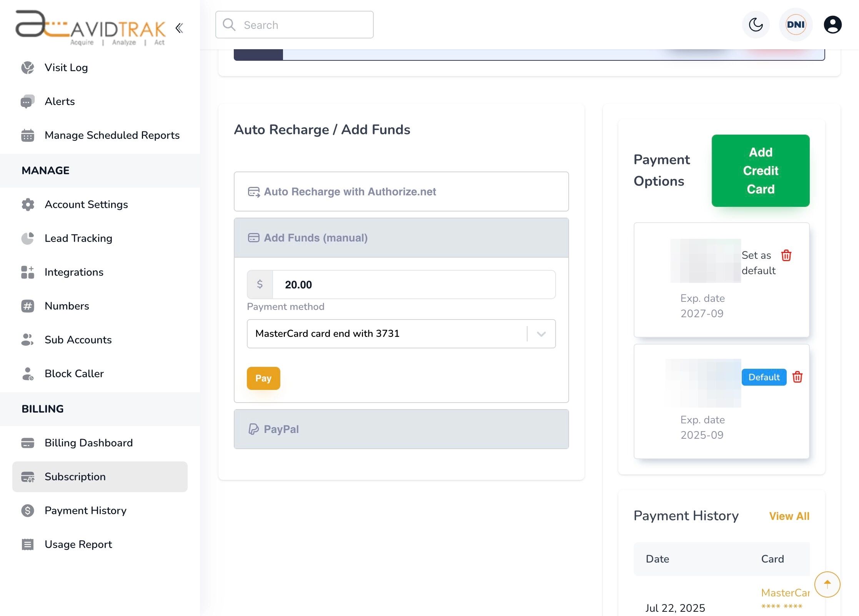Click the Alerts chat bubble icon
The width and height of the screenshot is (859, 616).
[x=28, y=102]
